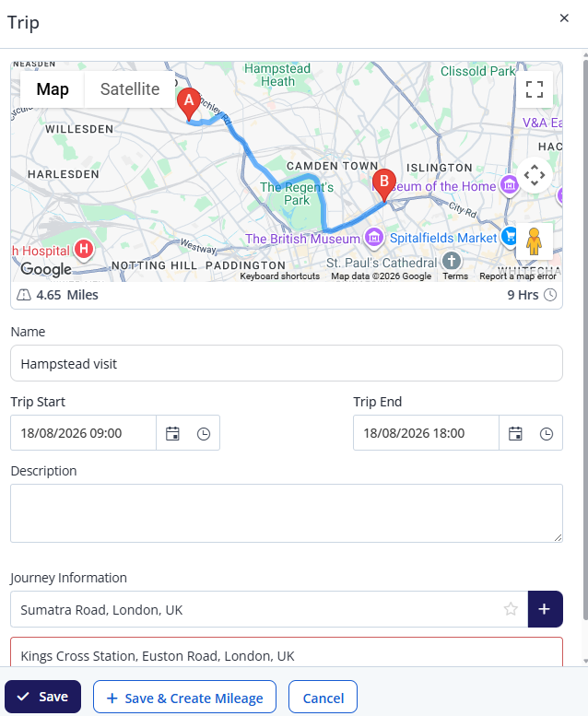Viewport: 588px width, 716px height.
Task: Open Trip End time picker
Action: [547, 433]
